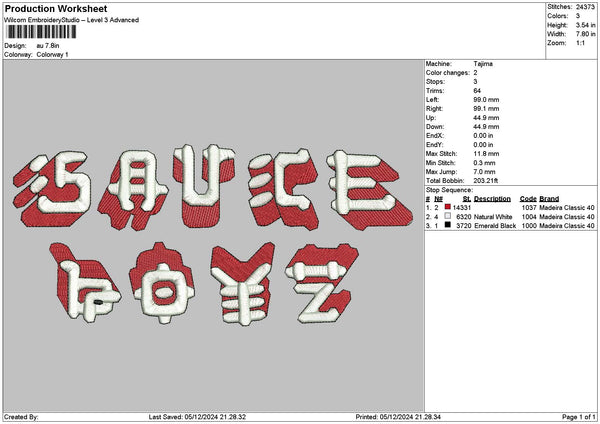600x424 pixels.
Task: Click the Colors value 3 in header
Action: coord(578,16)
